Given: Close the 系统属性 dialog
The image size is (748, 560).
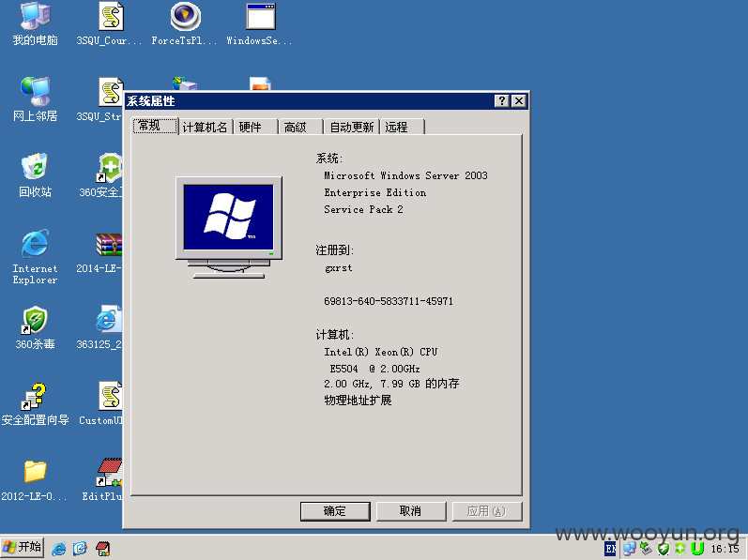Looking at the screenshot, I should pos(519,101).
